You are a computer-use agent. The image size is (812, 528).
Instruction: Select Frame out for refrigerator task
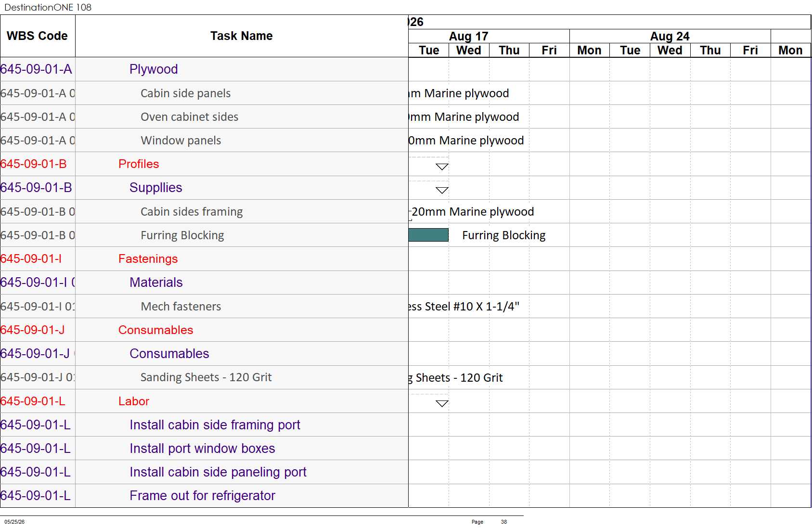pos(202,496)
